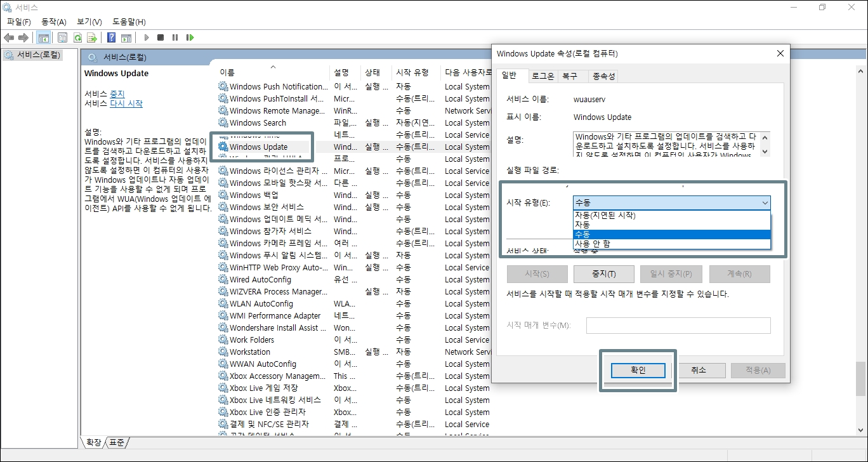
Task: Close the Windows Update properties dialog
Action: point(780,53)
